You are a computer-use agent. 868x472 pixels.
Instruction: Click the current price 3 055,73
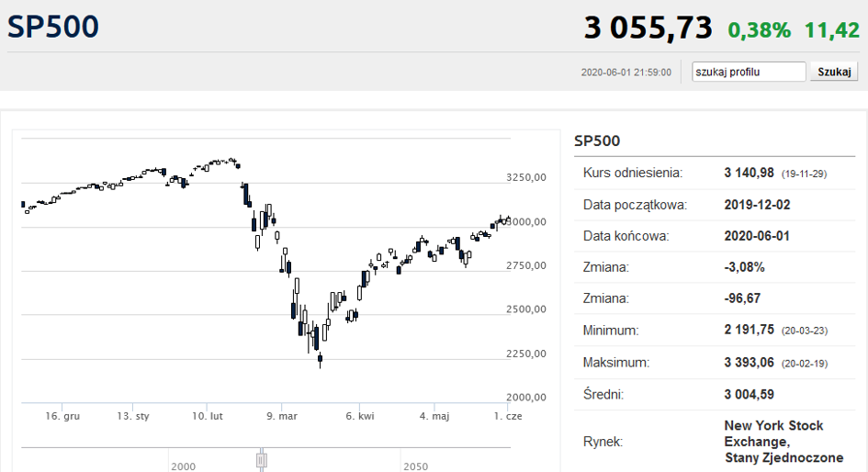(x=648, y=28)
